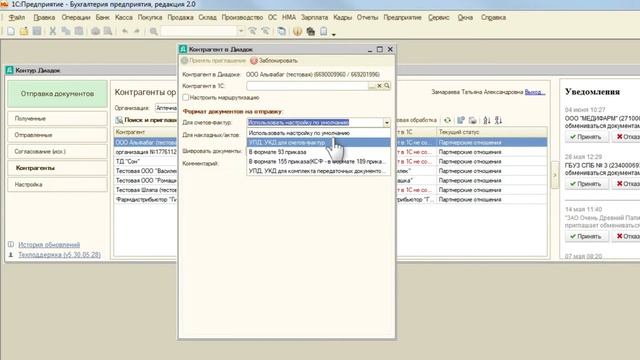Open the Настройка section
The image size is (640, 360).
coord(57,184)
